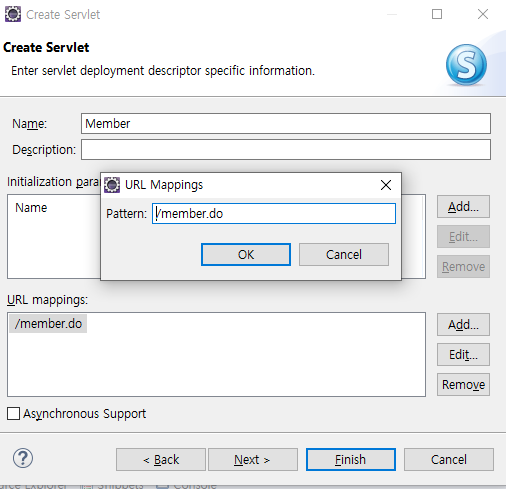Click the URL Mappings dialog icon

pos(112,185)
